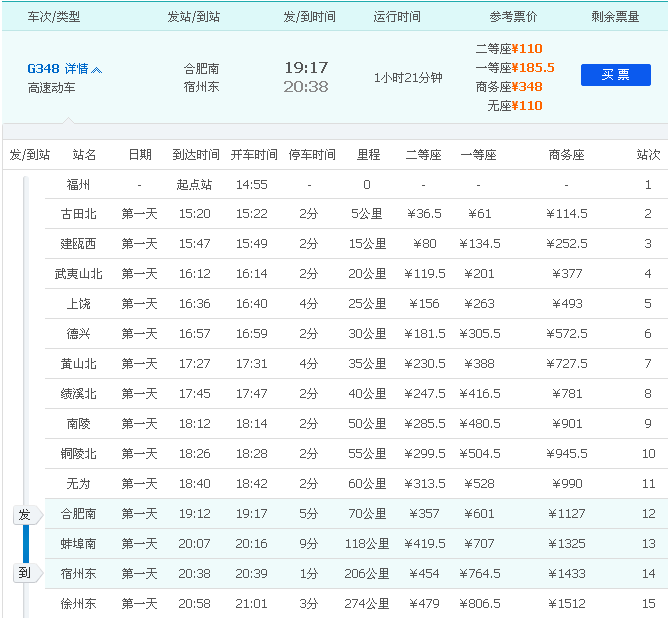
Task: Click the 到 arrival marker on route line
Action: click(26, 573)
